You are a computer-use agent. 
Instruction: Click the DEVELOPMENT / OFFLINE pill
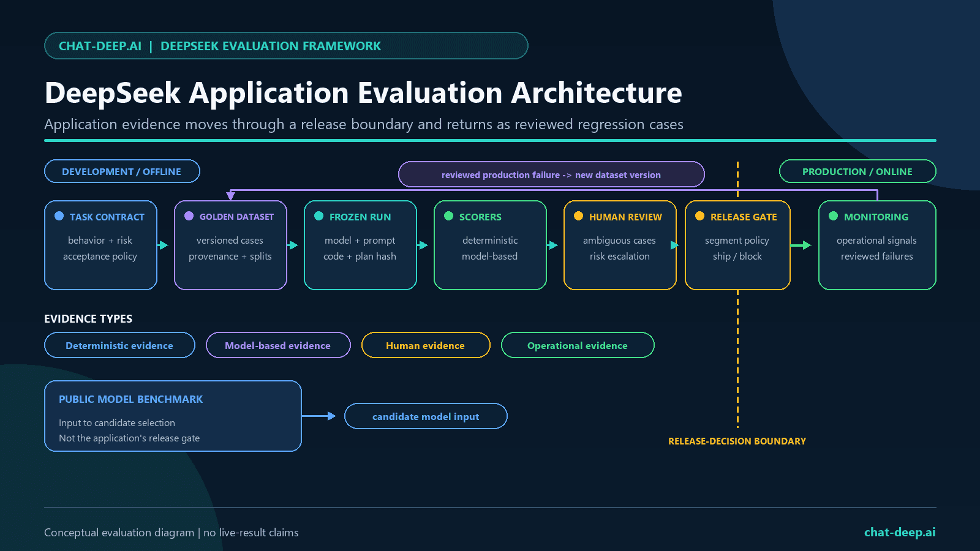click(122, 171)
